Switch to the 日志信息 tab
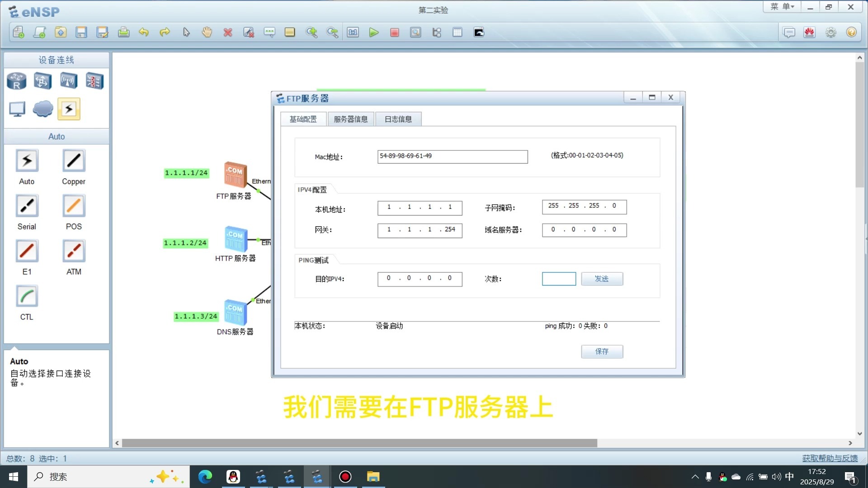Image resolution: width=868 pixels, height=488 pixels. pos(398,119)
